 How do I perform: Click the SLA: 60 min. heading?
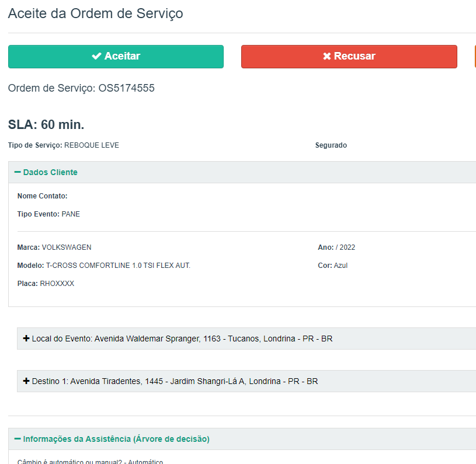[x=46, y=124]
